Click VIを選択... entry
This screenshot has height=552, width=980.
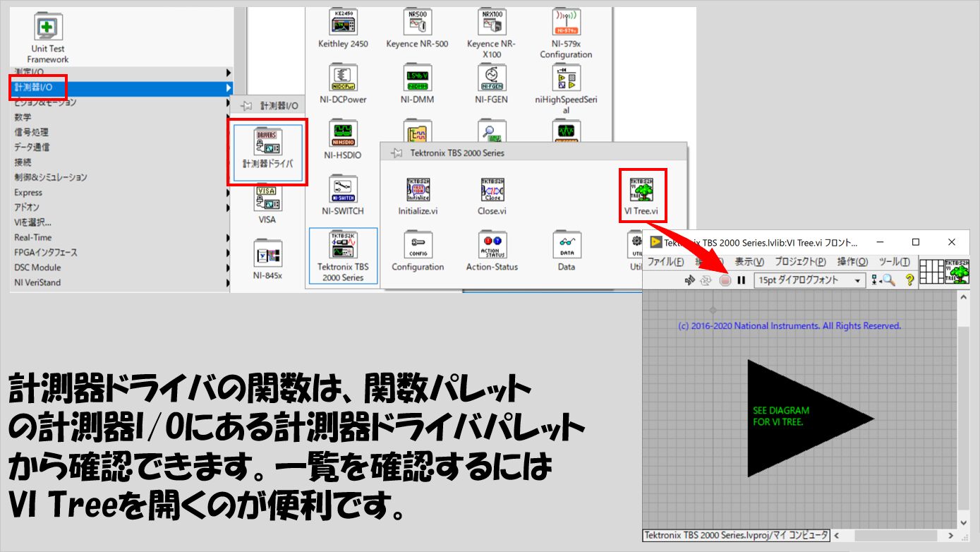pyautogui.click(x=121, y=222)
